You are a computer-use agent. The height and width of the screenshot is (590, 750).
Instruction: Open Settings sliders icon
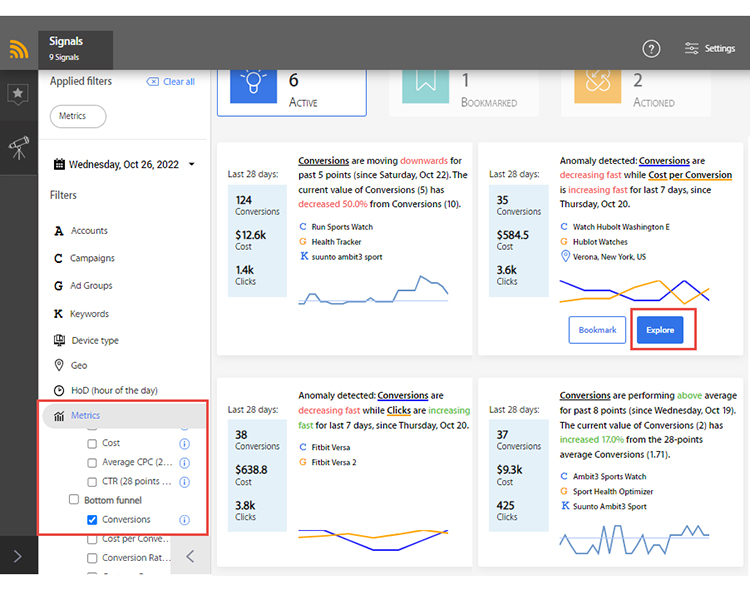691,48
